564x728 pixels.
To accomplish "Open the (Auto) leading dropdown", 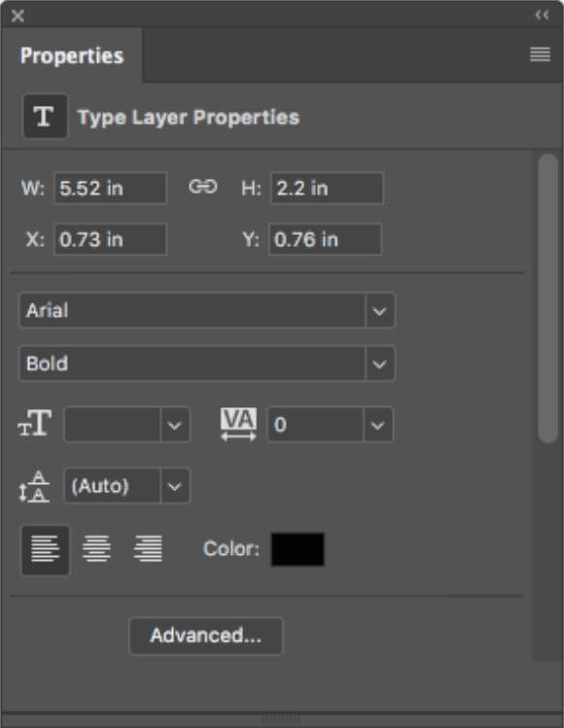I will (126, 486).
